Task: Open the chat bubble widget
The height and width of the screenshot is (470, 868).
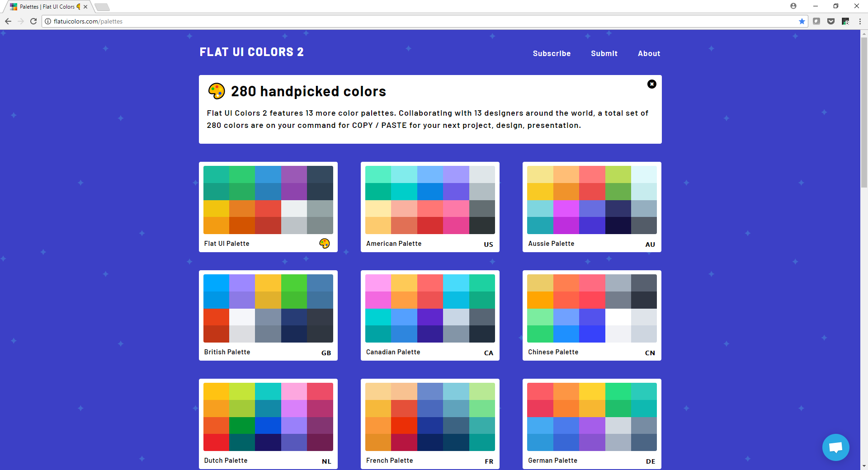Action: coord(835,447)
